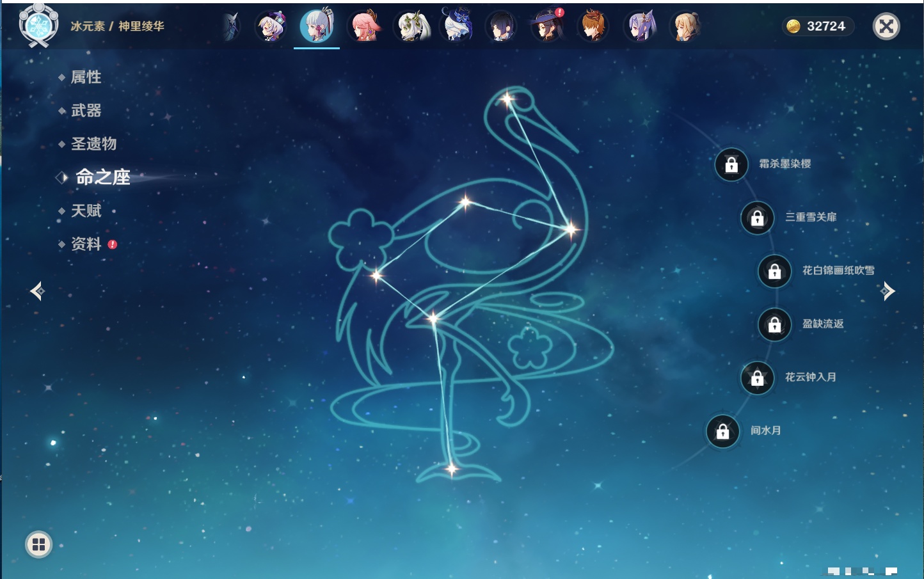Select the highlighted Kamisato Ayaka avatar
The width and height of the screenshot is (924, 579).
point(317,26)
